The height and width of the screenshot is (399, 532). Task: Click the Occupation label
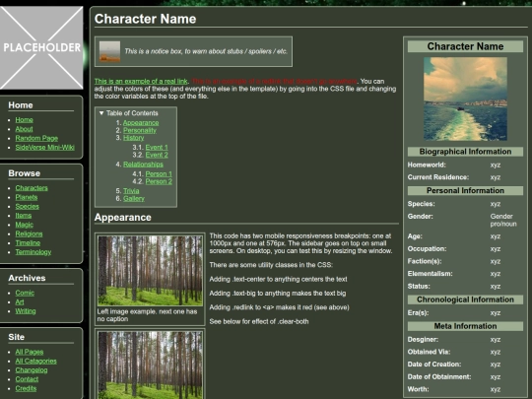(x=427, y=248)
